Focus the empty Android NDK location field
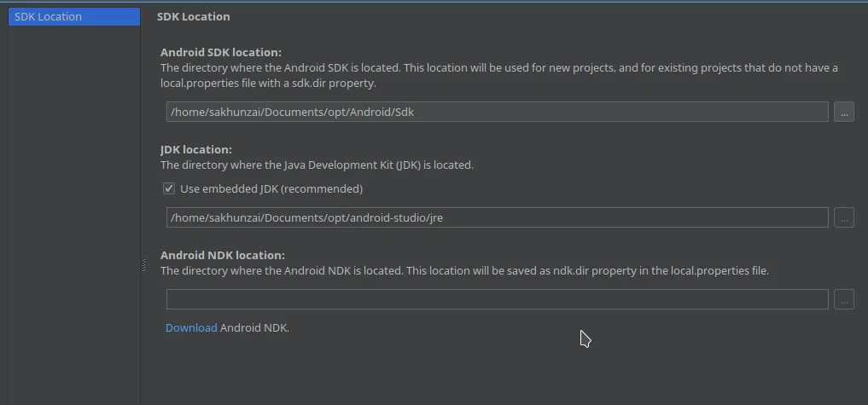Viewport: 868px width, 405px height. point(497,299)
